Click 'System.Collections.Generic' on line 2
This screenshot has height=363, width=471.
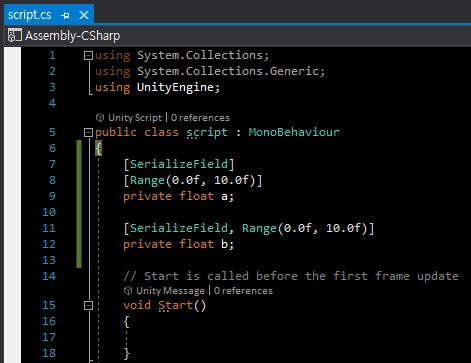click(x=228, y=71)
